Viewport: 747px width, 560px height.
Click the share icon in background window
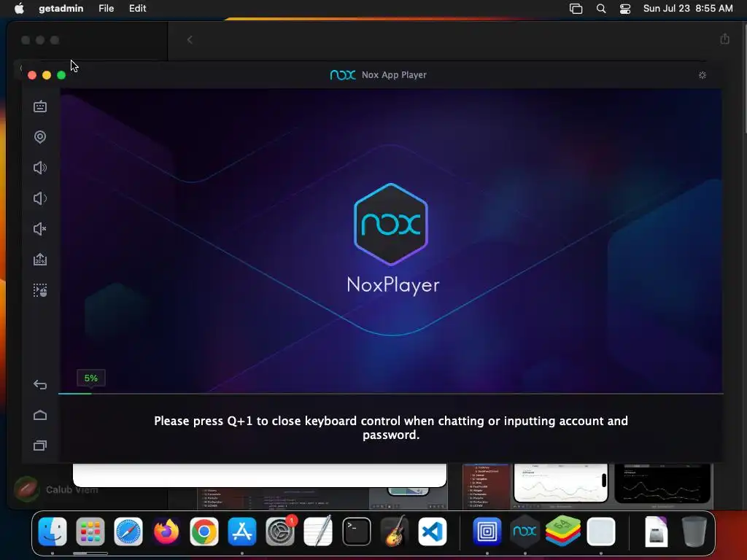[x=724, y=39]
